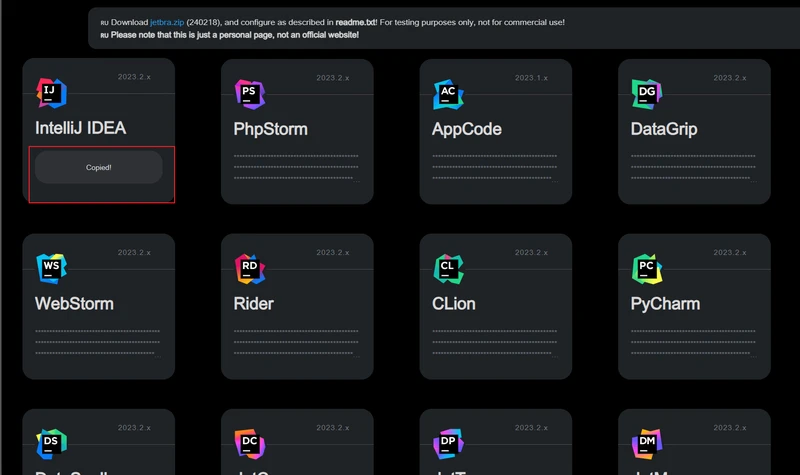Image resolution: width=800 pixels, height=475 pixels.
Task: Copy the masked key under WebStorm
Action: click(x=98, y=341)
